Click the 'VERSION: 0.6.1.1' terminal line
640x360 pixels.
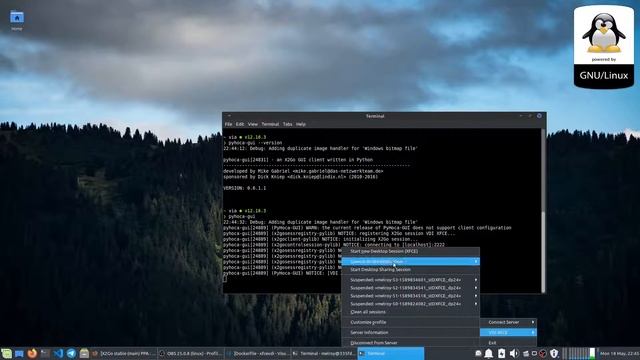coord(244,188)
